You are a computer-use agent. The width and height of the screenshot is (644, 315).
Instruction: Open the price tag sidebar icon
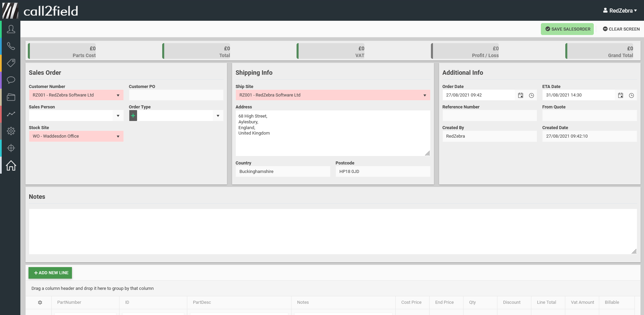(x=11, y=63)
